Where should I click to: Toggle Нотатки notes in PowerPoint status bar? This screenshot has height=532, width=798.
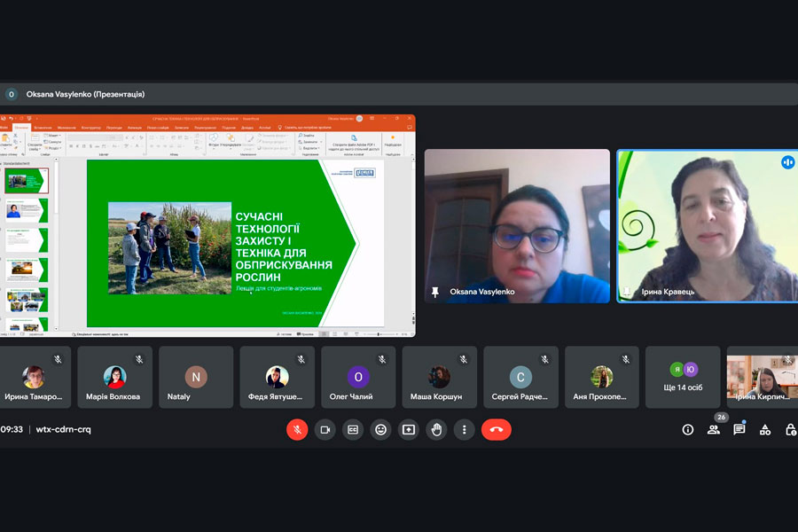tap(284, 334)
